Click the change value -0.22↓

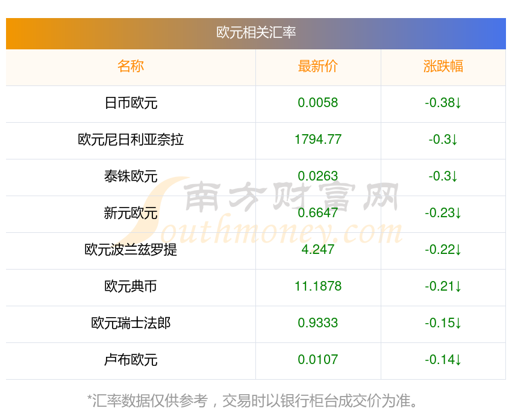[443, 250]
